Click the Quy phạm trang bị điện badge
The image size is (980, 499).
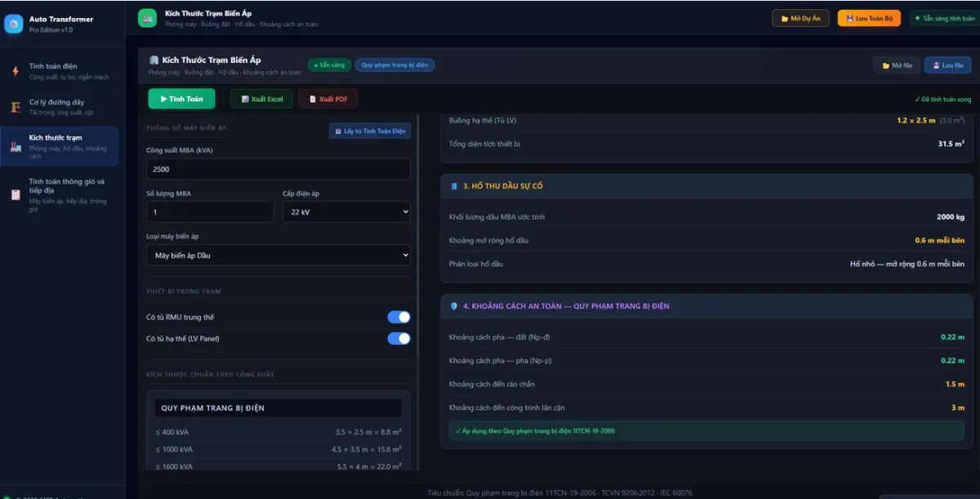[394, 65]
